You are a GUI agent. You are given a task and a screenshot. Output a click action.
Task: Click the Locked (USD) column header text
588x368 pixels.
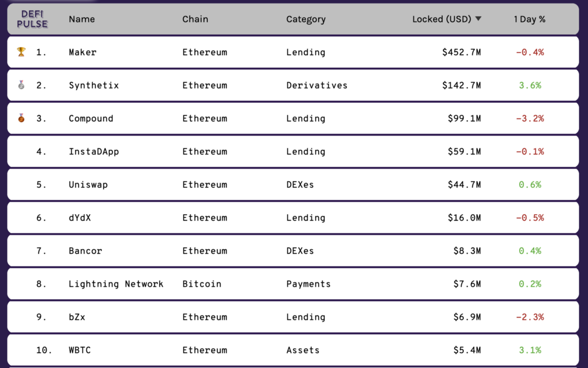[442, 19]
